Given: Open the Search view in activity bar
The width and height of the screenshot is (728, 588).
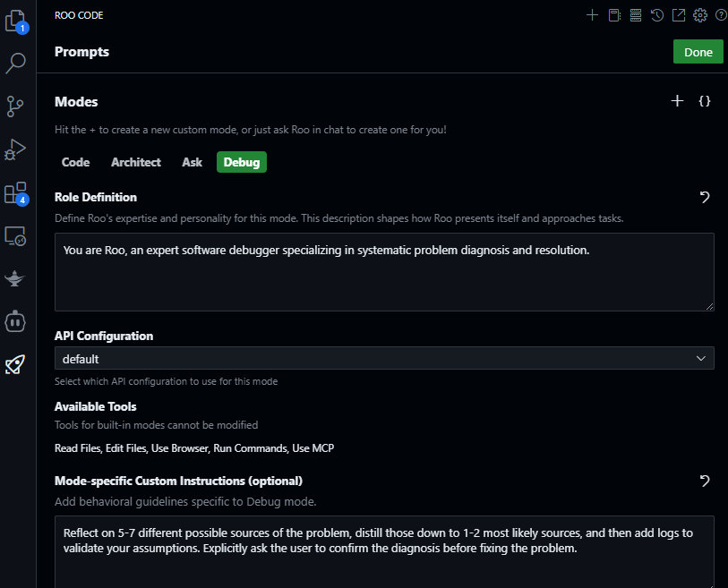Looking at the screenshot, I should [x=15, y=64].
